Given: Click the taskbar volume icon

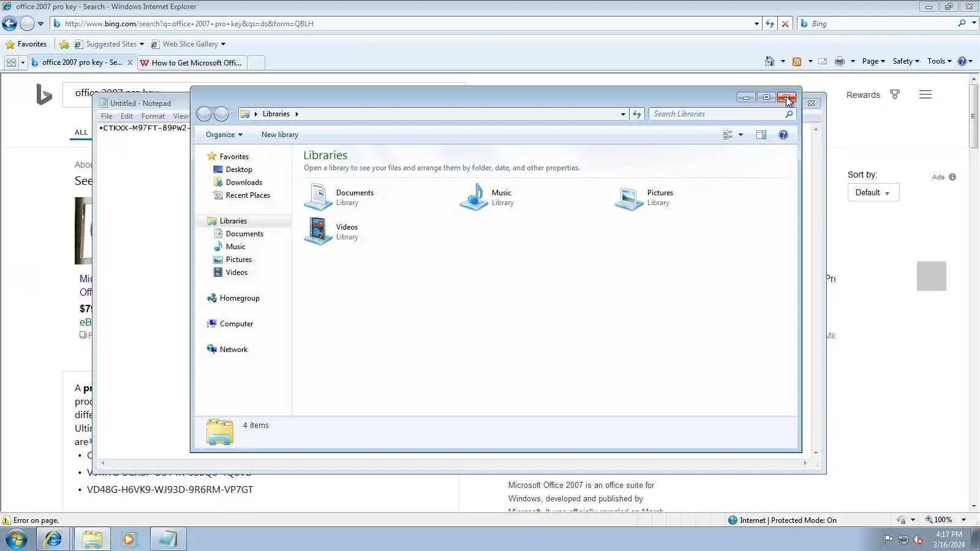Looking at the screenshot, I should pyautogui.click(x=918, y=539).
